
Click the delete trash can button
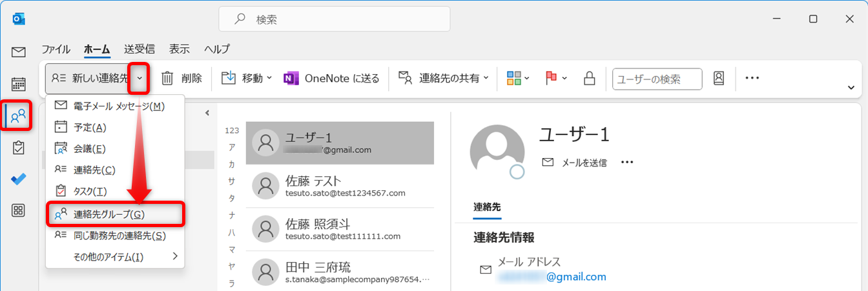[x=181, y=78]
